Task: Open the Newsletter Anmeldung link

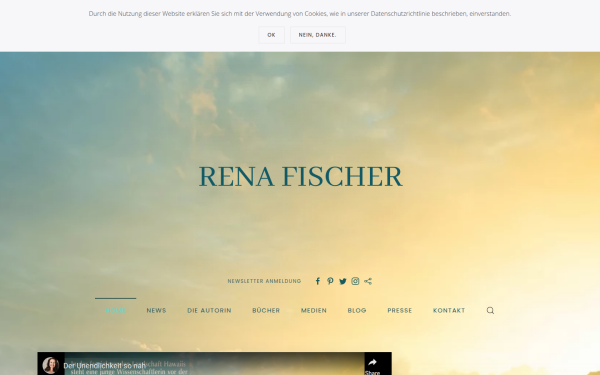Action: click(x=264, y=281)
